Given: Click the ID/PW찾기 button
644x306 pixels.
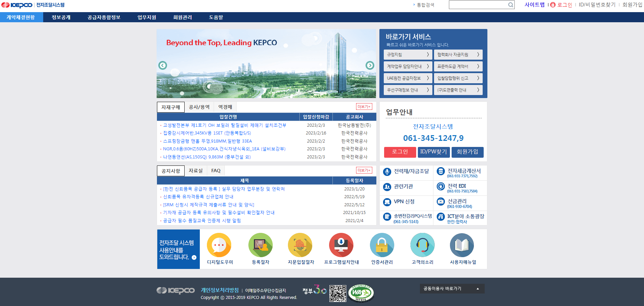Looking at the screenshot, I should pyautogui.click(x=434, y=152).
